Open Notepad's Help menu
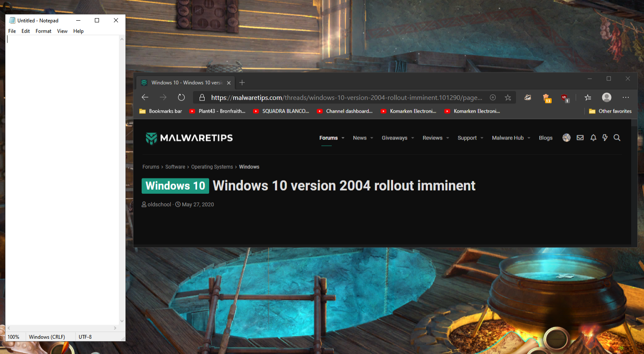 click(x=78, y=31)
